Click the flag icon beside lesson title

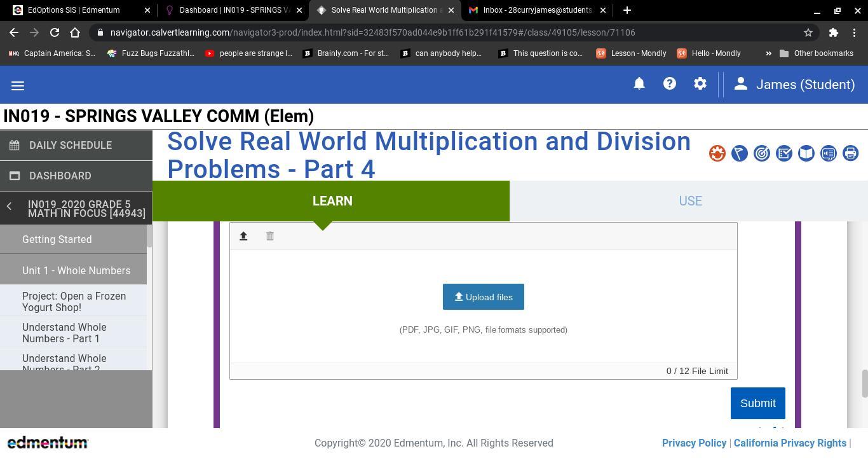click(x=739, y=153)
